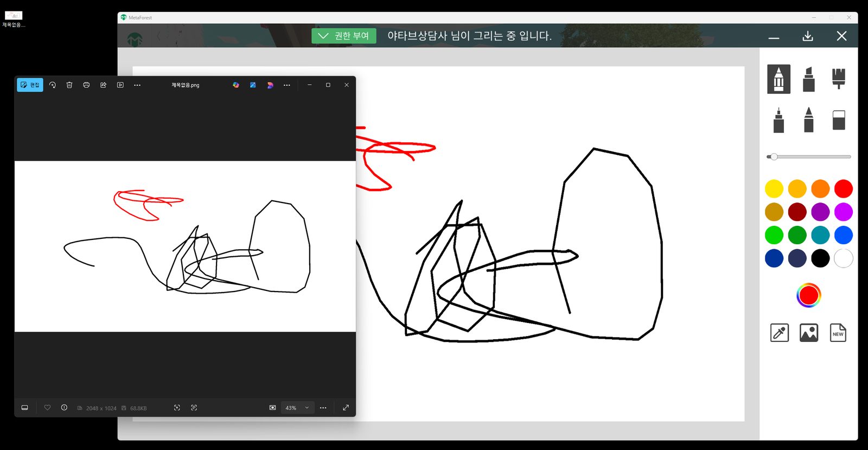Viewport: 868px width, 450px height.
Task: Print the image from Photos
Action: click(x=86, y=85)
